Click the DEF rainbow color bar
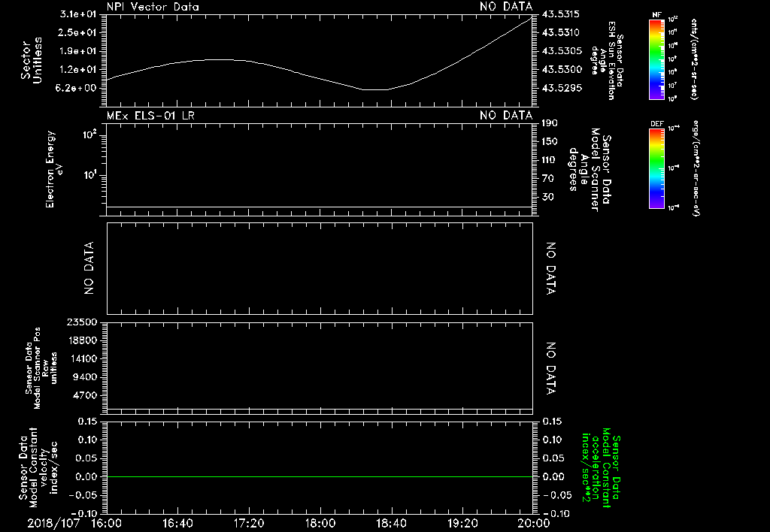Viewport: 770px width, 532px height. click(656, 168)
